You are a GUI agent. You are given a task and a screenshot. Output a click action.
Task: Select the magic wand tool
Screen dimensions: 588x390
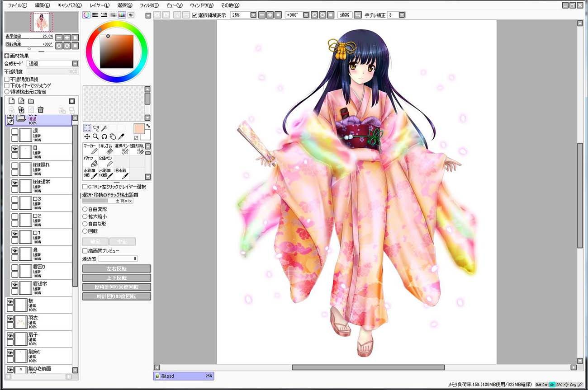(104, 128)
